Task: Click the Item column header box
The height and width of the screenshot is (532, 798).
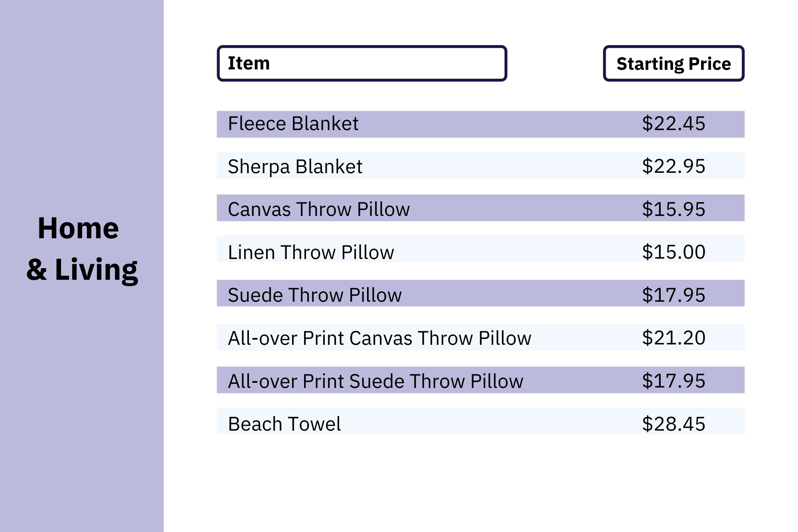Action: pyautogui.click(x=361, y=63)
